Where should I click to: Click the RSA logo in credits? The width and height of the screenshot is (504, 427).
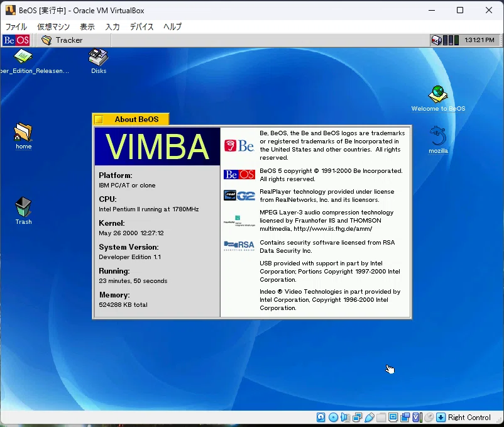pyautogui.click(x=239, y=246)
